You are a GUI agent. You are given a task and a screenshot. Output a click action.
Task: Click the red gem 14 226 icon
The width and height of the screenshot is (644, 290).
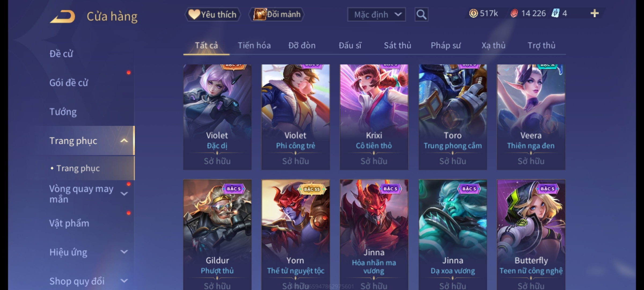pyautogui.click(x=514, y=13)
